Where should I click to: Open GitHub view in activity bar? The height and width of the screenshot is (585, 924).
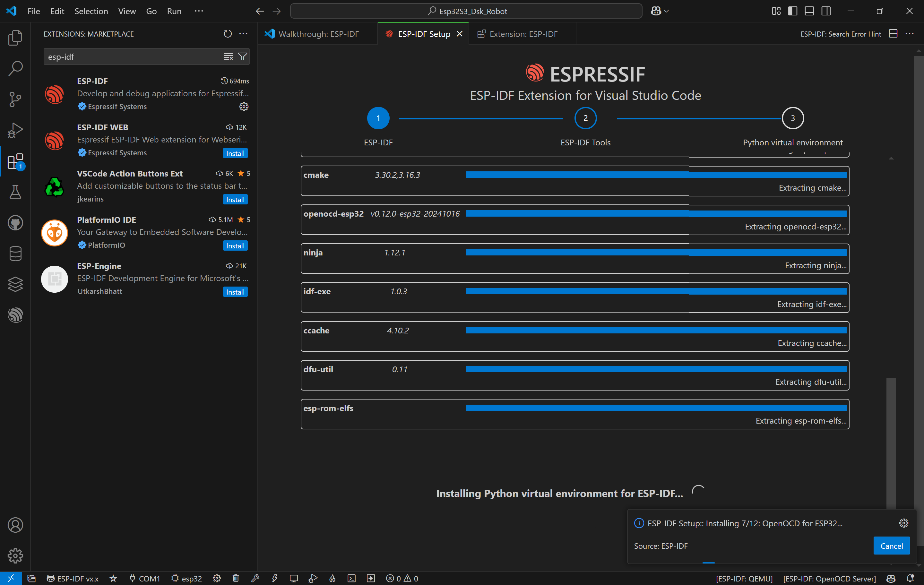15,222
